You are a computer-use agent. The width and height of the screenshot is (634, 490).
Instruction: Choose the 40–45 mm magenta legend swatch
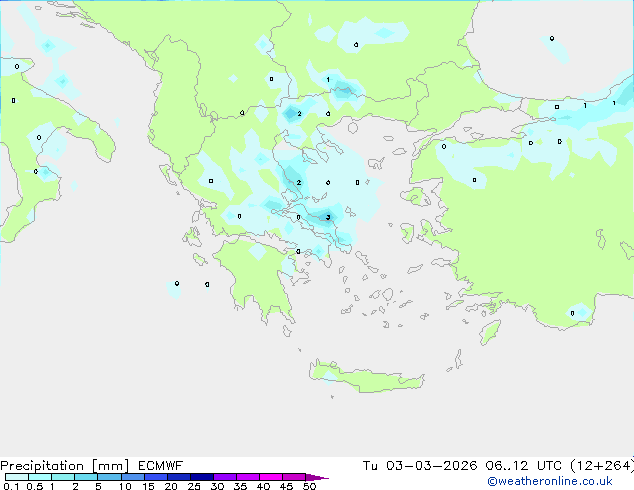point(271,477)
